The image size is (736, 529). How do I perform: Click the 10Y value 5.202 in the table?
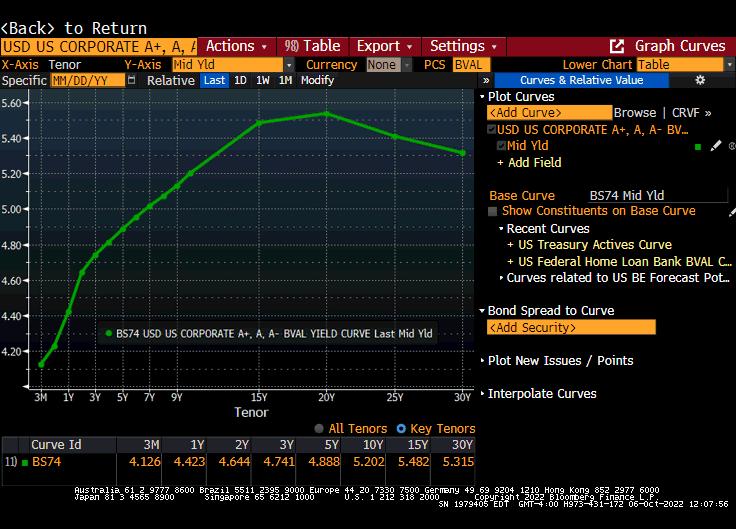point(368,462)
